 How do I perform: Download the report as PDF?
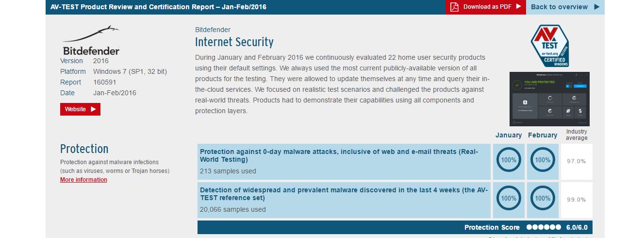click(x=486, y=7)
